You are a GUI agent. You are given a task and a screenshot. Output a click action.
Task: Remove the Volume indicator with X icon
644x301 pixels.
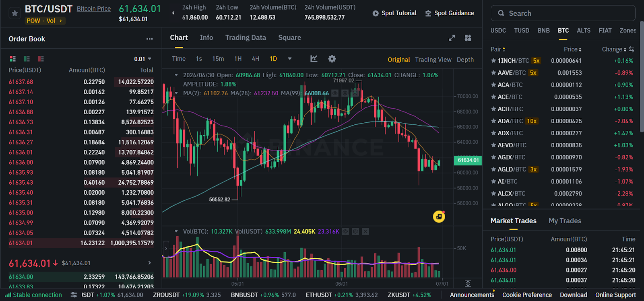(x=365, y=231)
